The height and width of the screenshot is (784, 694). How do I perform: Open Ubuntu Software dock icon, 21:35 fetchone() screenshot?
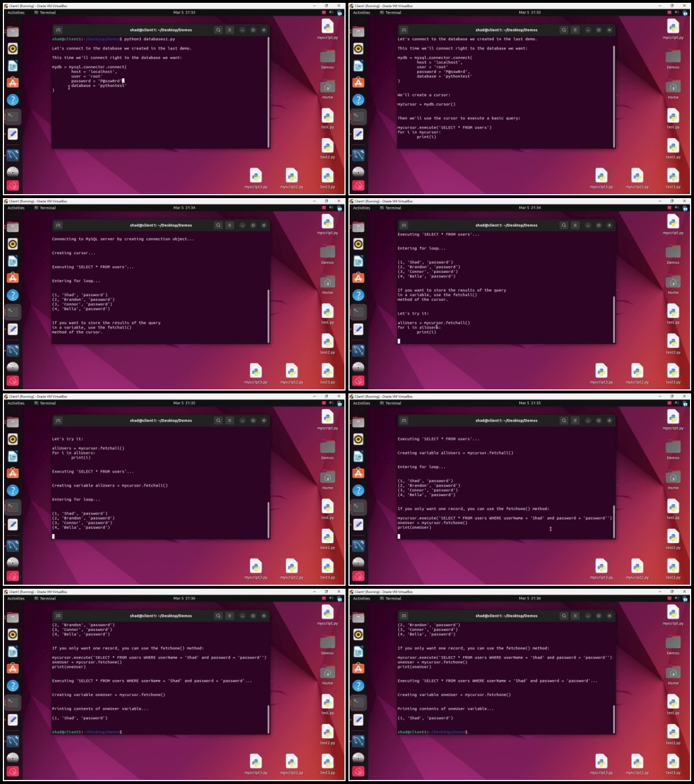[x=358, y=473]
